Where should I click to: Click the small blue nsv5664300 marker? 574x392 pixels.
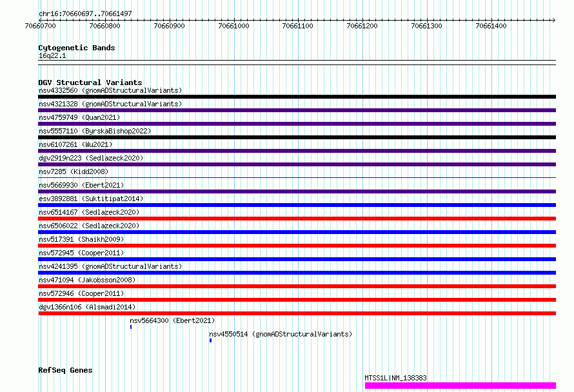coord(131,327)
